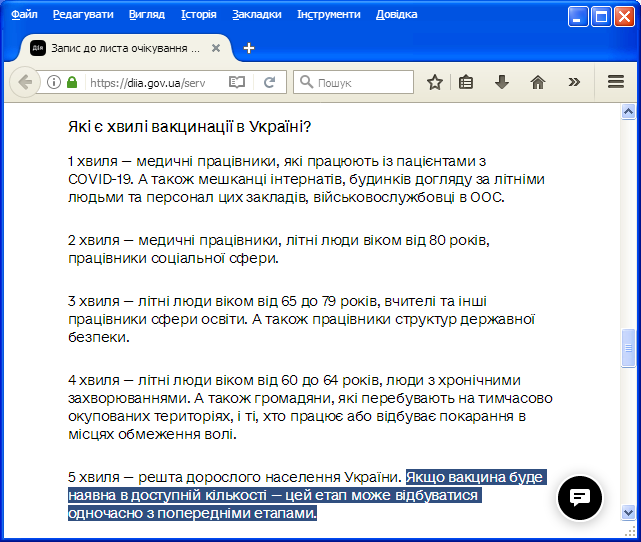The width and height of the screenshot is (641, 542).
Task: Click the back navigation arrow
Action: click(25, 82)
